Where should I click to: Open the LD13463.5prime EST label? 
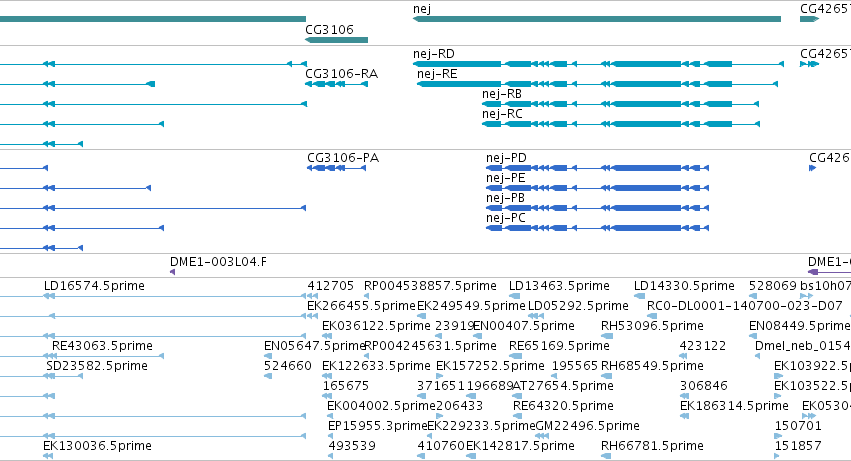(559, 286)
